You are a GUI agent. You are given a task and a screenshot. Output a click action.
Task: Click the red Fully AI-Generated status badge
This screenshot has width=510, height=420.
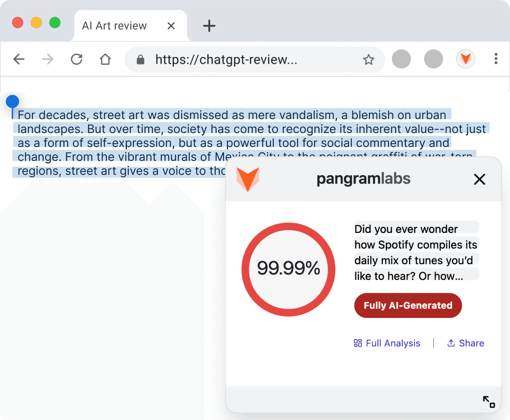(x=408, y=305)
